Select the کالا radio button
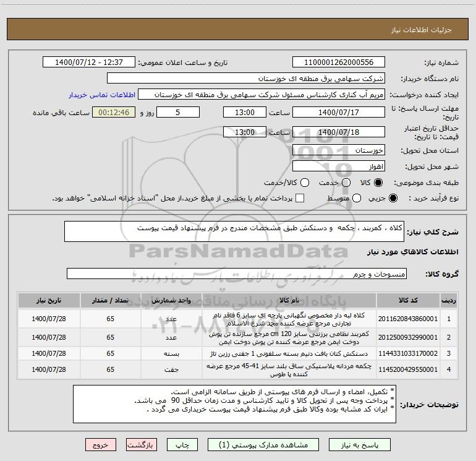Image resolution: width=476 pixels, height=461 pixels. click(378, 183)
